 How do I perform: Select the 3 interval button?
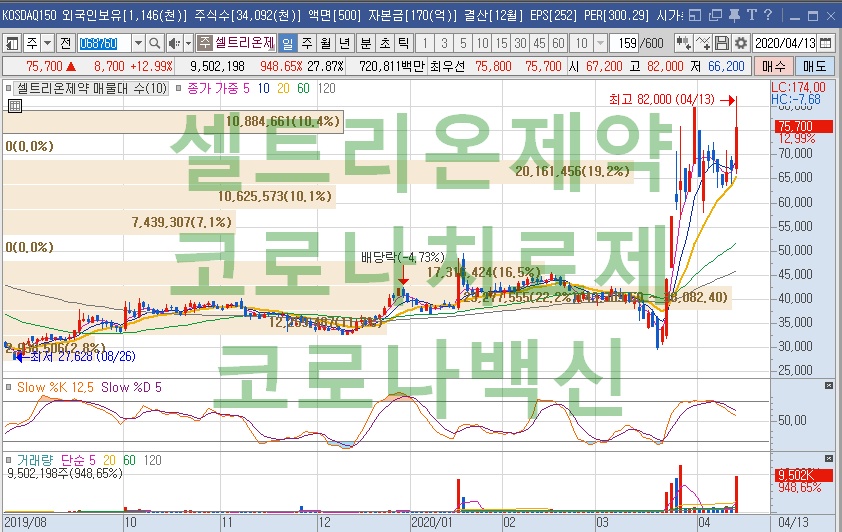pos(444,43)
